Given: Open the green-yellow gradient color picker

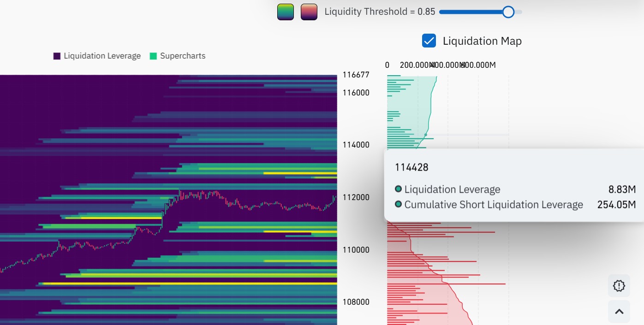Looking at the screenshot, I should tap(286, 12).
